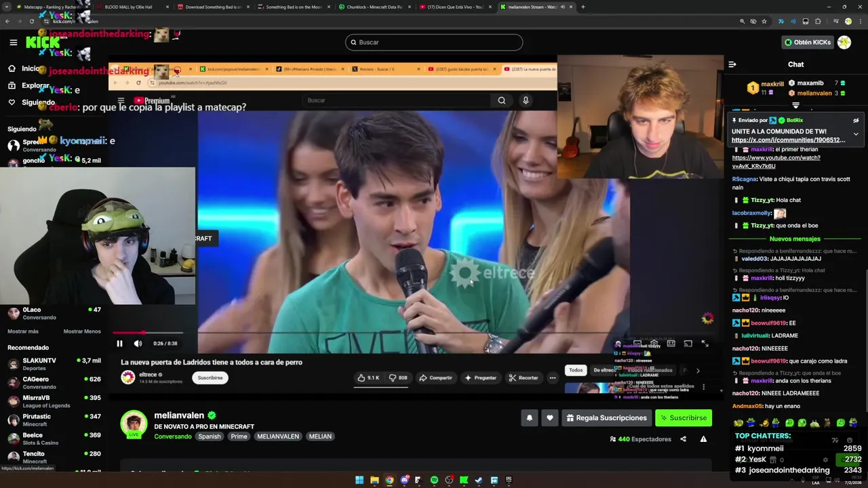The image size is (868, 488).
Task: Click the Buscar search field on Kick
Action: (x=434, y=42)
